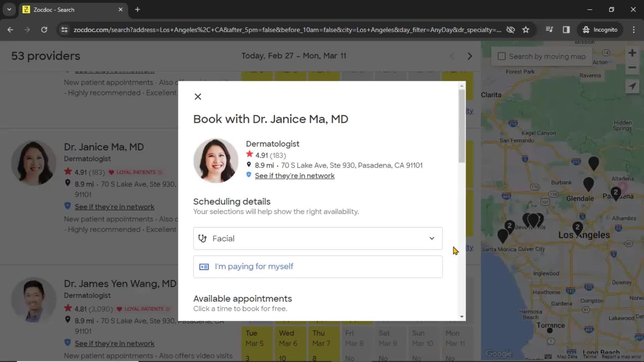
Task: Click See if they're in network in dialog
Action: click(x=294, y=176)
